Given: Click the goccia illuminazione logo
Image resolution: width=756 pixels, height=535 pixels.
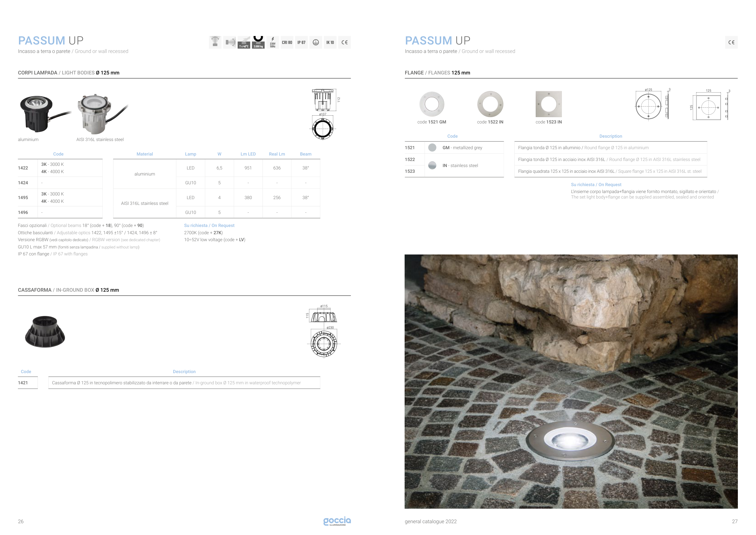Looking at the screenshot, I should tap(337, 521).
